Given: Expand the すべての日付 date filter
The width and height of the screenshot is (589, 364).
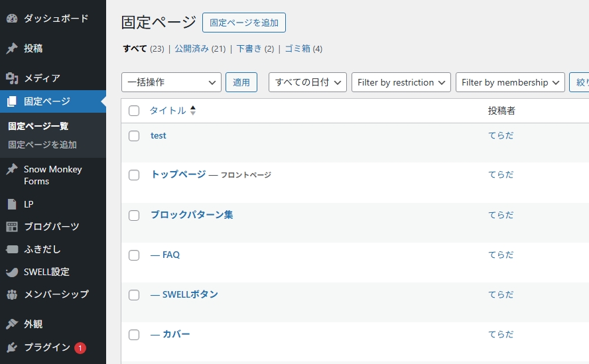Looking at the screenshot, I should click(x=307, y=82).
